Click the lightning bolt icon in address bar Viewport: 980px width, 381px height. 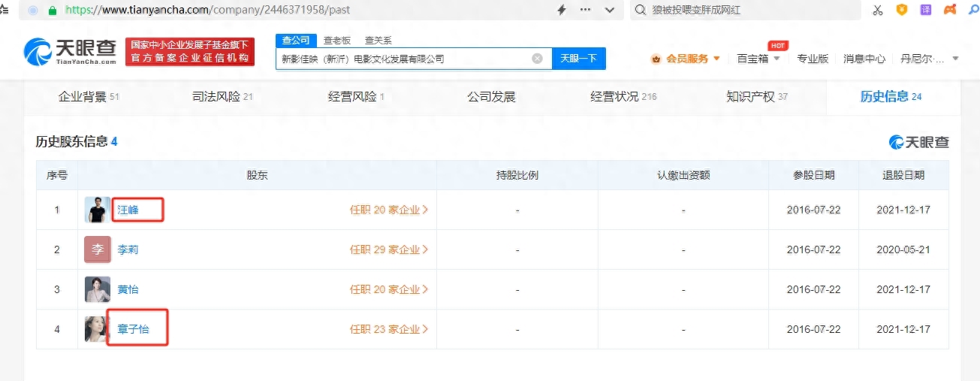(561, 10)
